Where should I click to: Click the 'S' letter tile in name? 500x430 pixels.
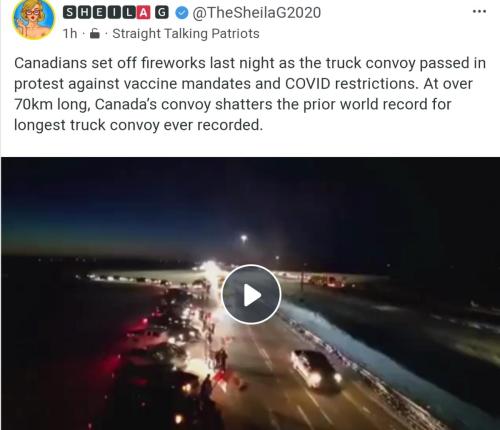69,13
